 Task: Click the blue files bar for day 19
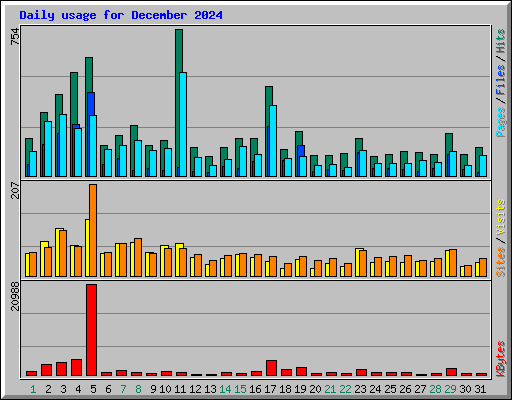301,151
